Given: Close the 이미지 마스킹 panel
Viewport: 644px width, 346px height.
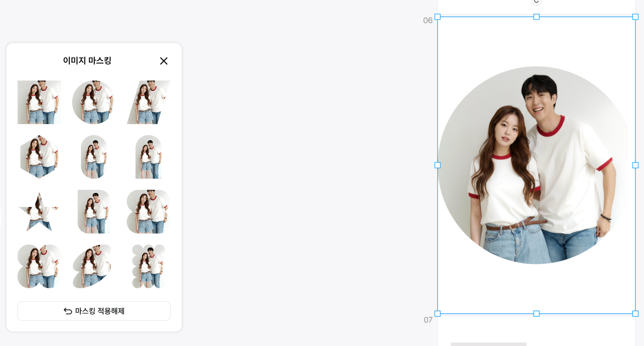Looking at the screenshot, I should pyautogui.click(x=164, y=61).
